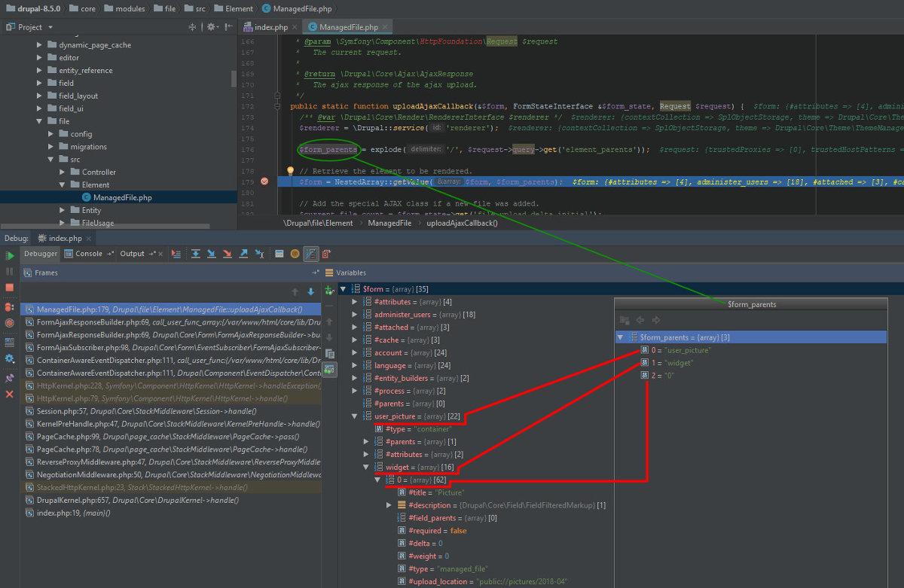Click the Force Step Into red arrow
Image resolution: width=904 pixels, height=588 pixels.
pos(228,254)
